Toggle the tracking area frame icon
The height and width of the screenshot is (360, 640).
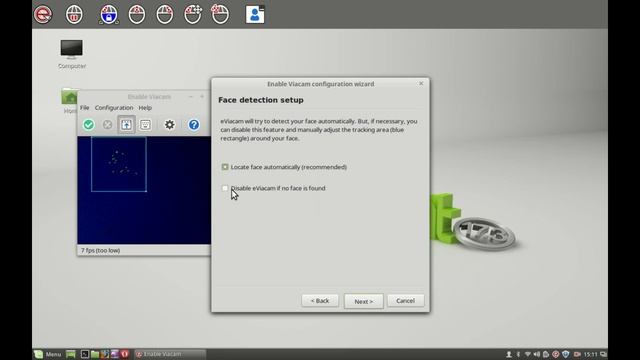coord(126,124)
